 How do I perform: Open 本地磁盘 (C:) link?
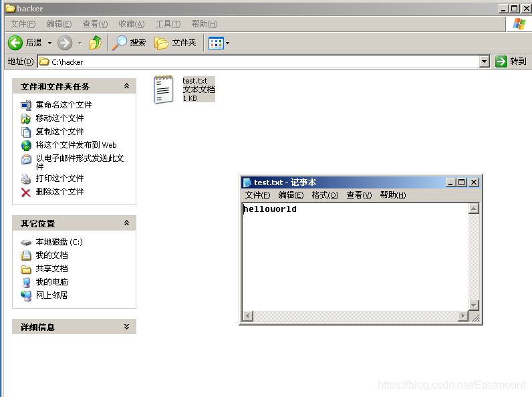59,242
